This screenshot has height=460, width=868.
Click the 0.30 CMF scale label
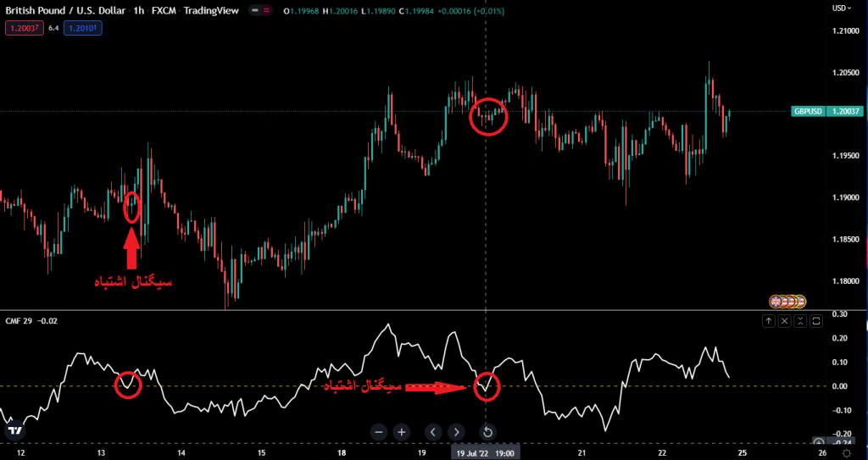838,313
